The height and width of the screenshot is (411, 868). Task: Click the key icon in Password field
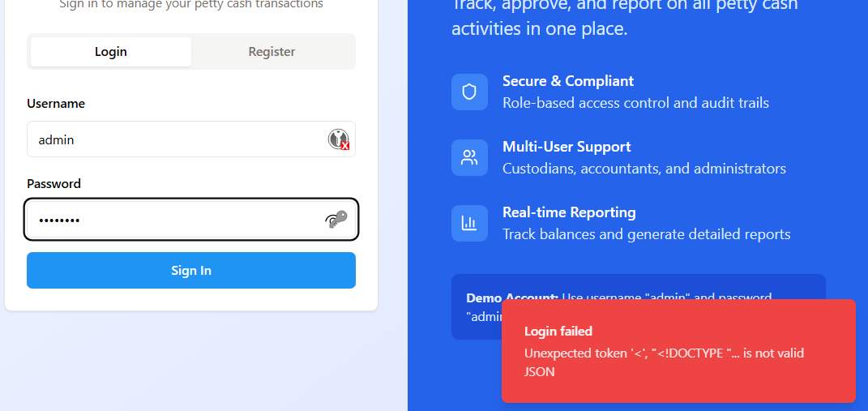point(336,220)
